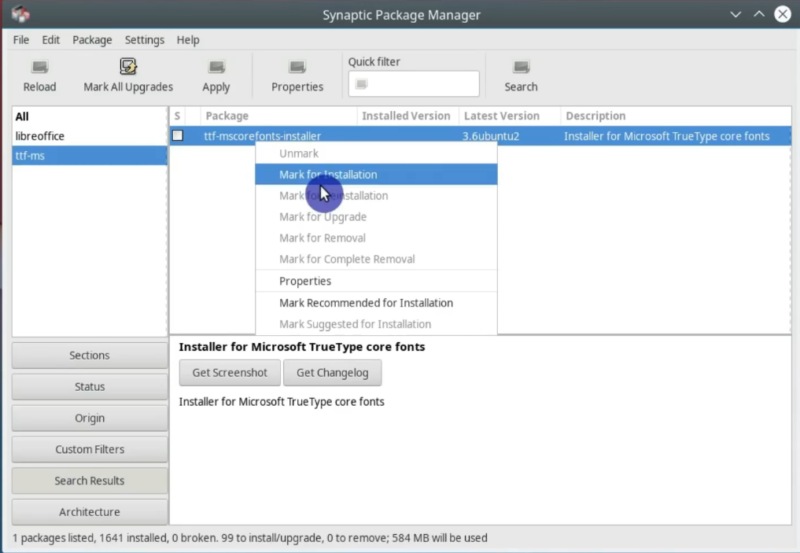Screen dimensions: 800x553
Task: Select 'All' in the search list
Action: (x=89, y=116)
